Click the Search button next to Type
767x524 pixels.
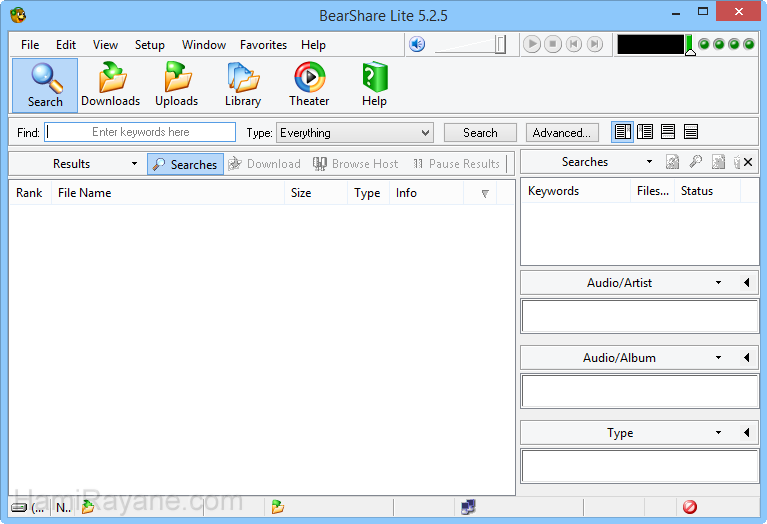480,133
